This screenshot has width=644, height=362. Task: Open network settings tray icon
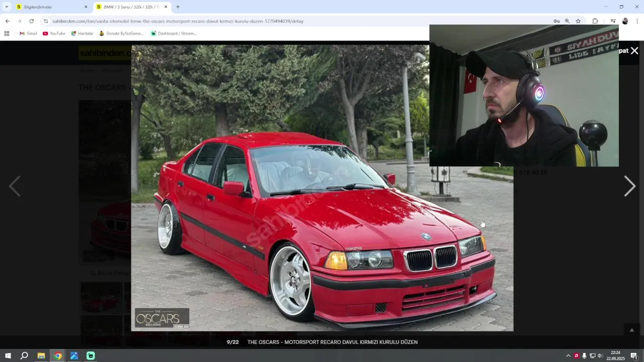[x=592, y=356]
